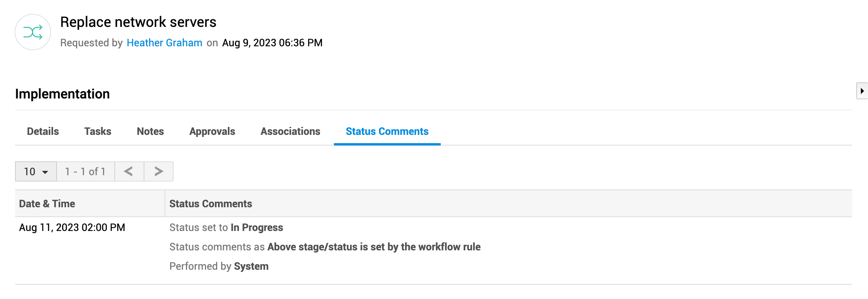Go to next page of comments
This screenshot has width=868, height=299.
(159, 171)
